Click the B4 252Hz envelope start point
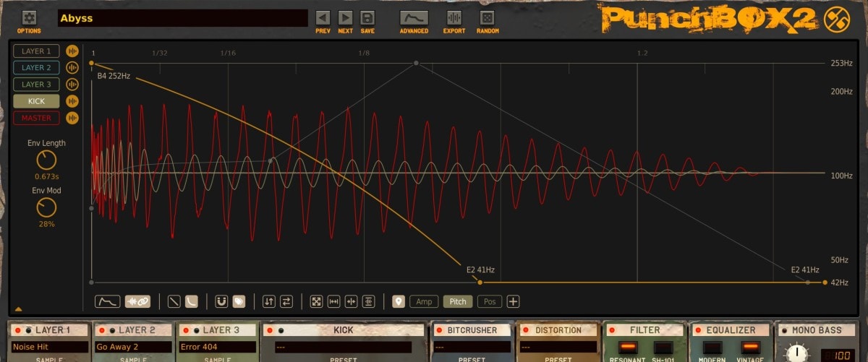The height and width of the screenshot is (362, 868). [x=91, y=64]
